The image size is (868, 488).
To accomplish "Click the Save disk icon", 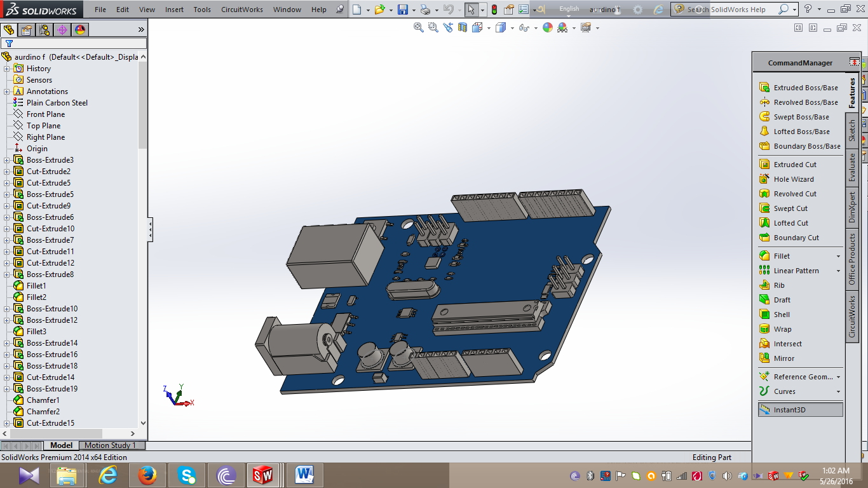I will [x=402, y=10].
